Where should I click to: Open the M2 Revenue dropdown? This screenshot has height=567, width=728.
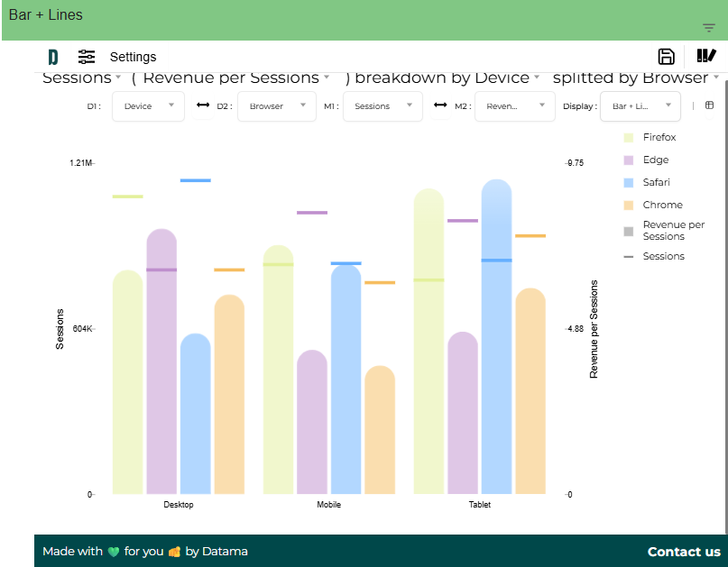[x=514, y=105]
